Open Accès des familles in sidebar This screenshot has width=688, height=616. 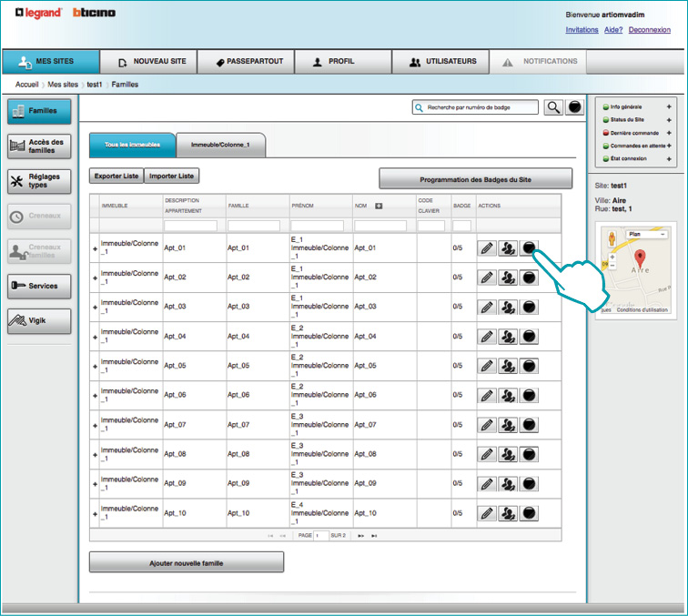(x=39, y=146)
